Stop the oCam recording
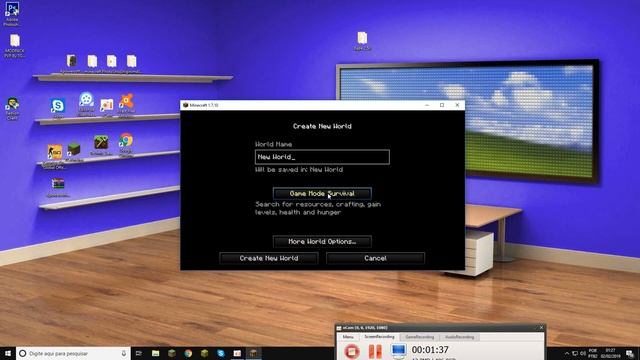The height and width of the screenshot is (360, 640). pyautogui.click(x=352, y=351)
